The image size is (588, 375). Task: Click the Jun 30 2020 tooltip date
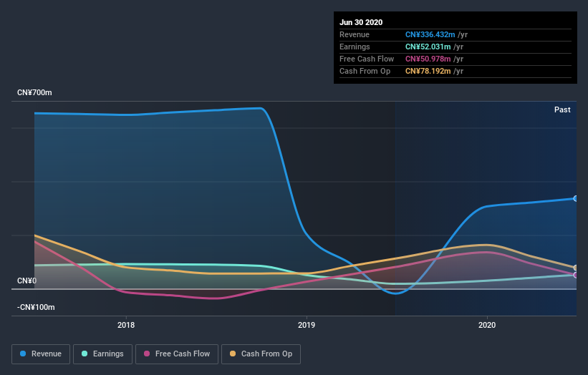point(361,22)
